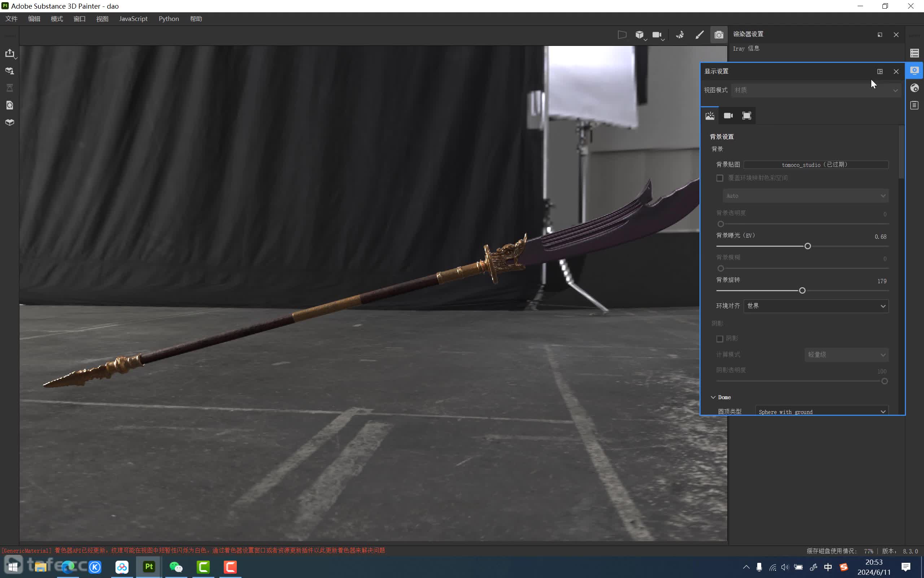Open WeChat from the taskbar

[176, 566]
